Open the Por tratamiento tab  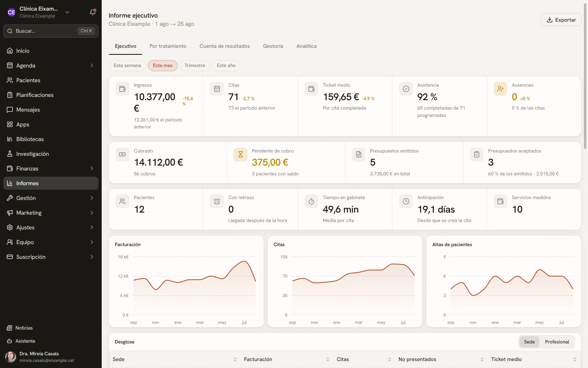click(x=168, y=46)
